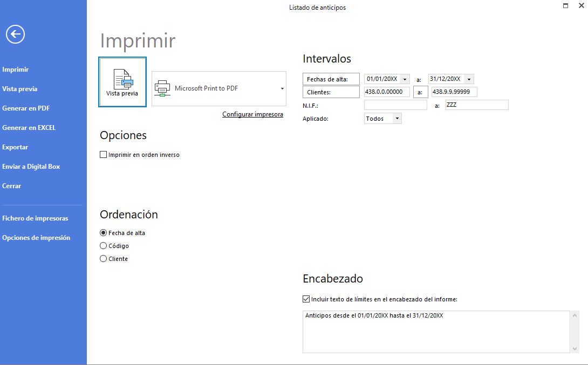Open Fichero de impresoras
588x365 pixels.
coord(35,218)
